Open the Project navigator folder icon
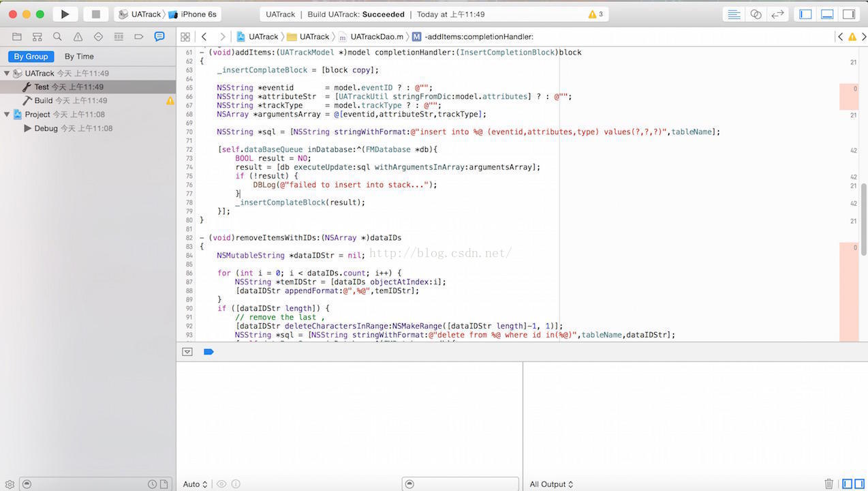 (x=17, y=37)
